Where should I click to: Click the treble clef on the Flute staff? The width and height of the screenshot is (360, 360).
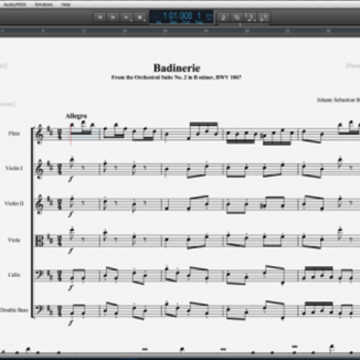click(40, 134)
